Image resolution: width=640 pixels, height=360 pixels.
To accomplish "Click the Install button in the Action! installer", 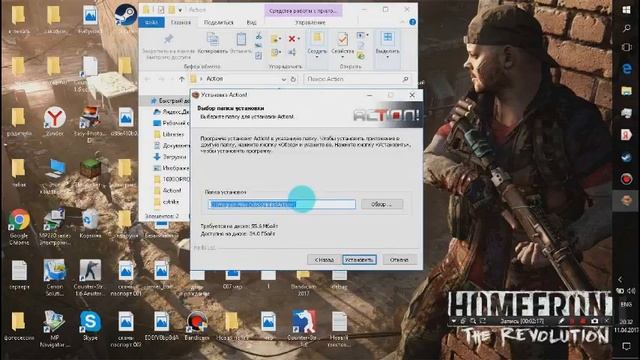I will [x=359, y=260].
